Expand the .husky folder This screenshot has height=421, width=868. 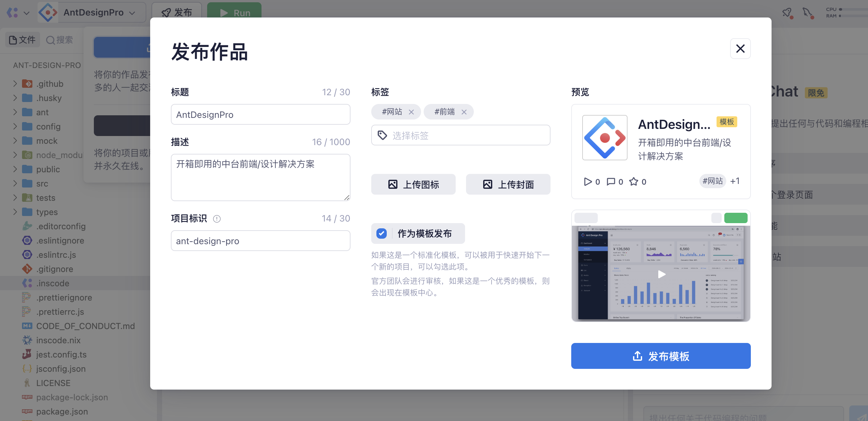click(x=15, y=98)
